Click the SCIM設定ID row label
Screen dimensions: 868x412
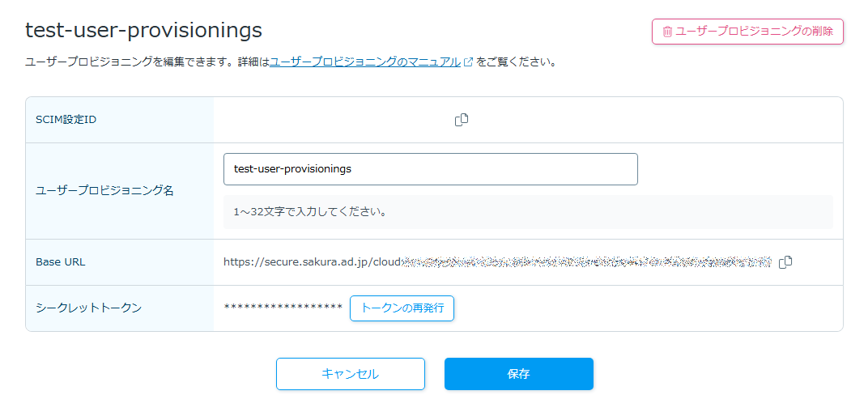coord(66,120)
